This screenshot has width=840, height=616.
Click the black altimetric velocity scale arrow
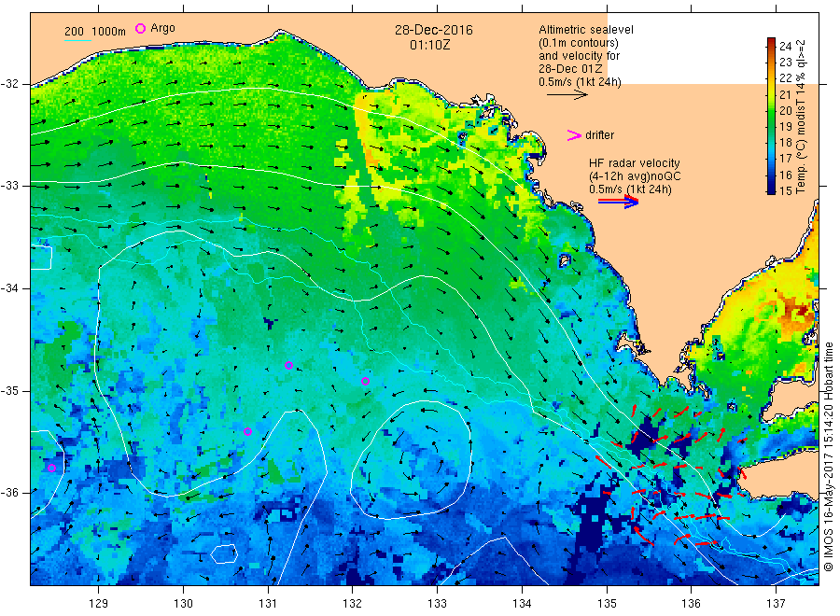pyautogui.click(x=567, y=95)
